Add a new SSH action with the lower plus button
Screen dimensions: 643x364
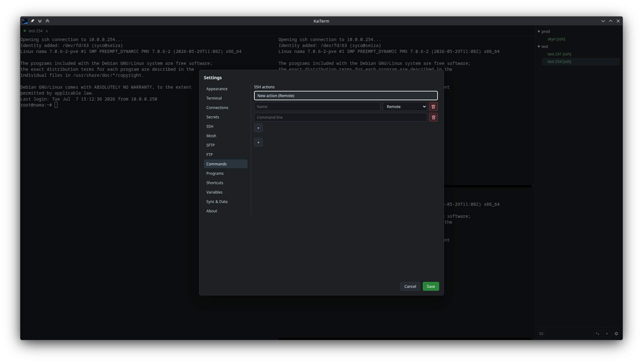pos(258,143)
